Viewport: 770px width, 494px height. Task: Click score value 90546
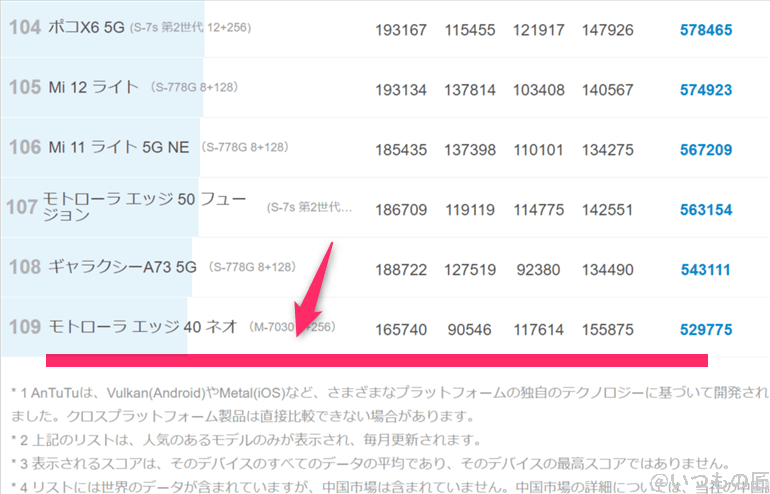pyautogui.click(x=469, y=330)
